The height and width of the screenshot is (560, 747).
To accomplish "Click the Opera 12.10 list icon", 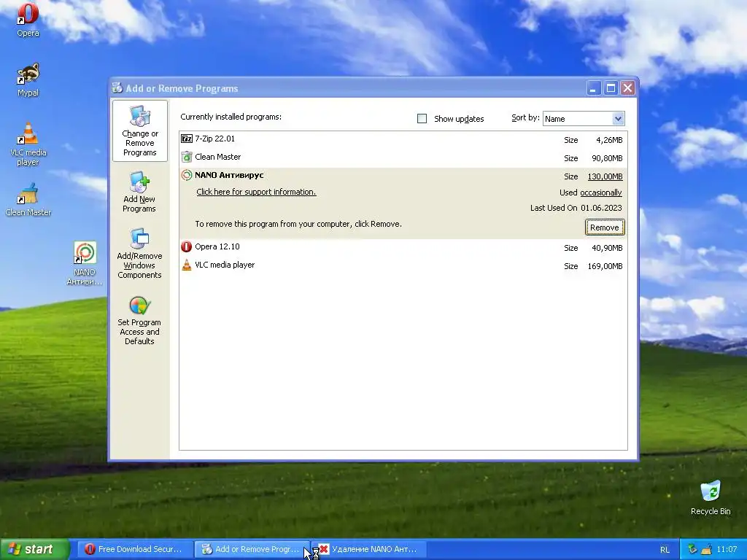I will pos(186,246).
